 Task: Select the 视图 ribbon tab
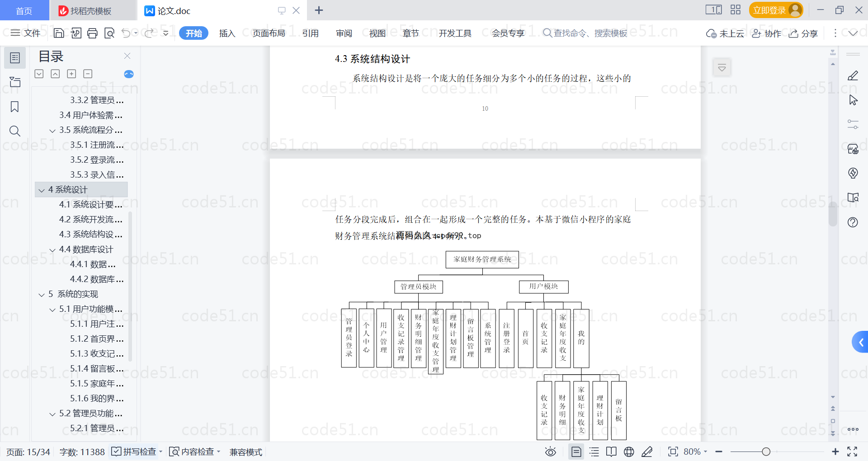[377, 33]
